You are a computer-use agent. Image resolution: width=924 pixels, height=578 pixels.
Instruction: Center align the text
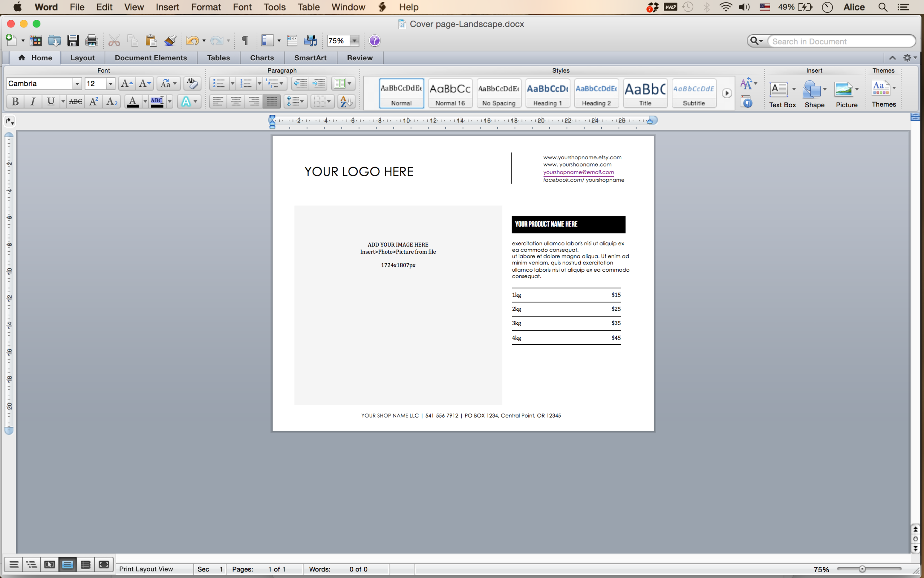(236, 102)
